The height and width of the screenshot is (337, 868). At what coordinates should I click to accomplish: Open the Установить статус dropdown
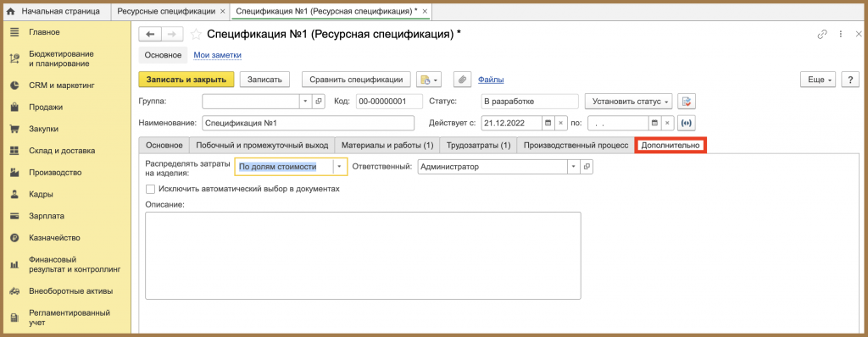click(629, 102)
